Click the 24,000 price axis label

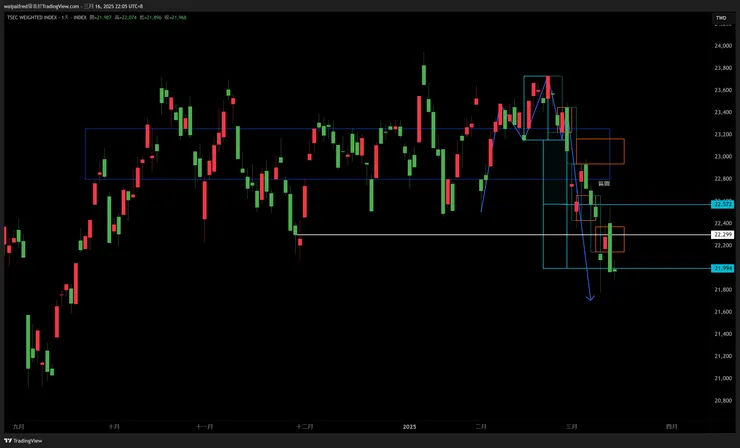point(723,46)
